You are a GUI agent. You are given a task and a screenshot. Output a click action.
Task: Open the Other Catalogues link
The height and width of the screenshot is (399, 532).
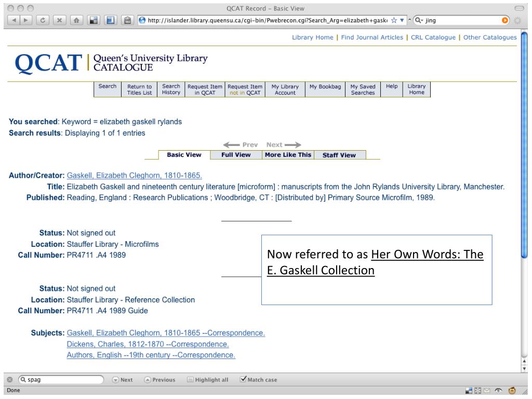[489, 37]
